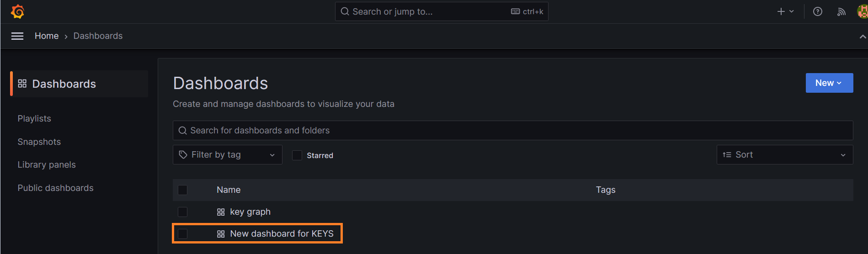Viewport: 868px width, 254px height.
Task: Go to Playlists in the sidebar
Action: tap(34, 119)
